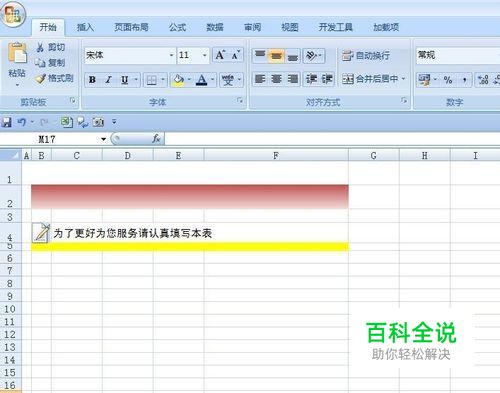Expand the font size 11 dropdown
The height and width of the screenshot is (393, 500).
(x=204, y=55)
